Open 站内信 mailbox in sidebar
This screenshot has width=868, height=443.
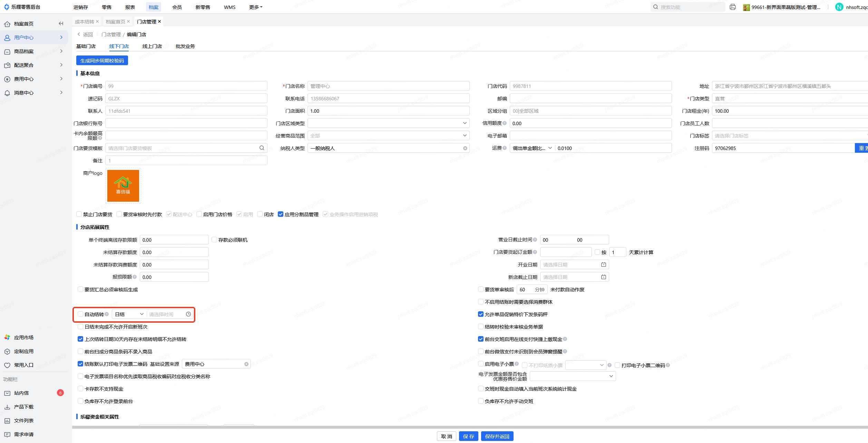[21, 393]
